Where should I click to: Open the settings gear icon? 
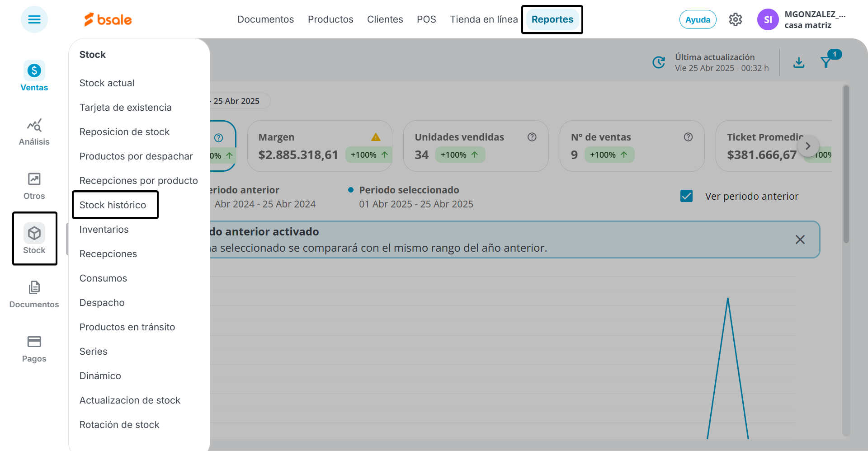736,19
